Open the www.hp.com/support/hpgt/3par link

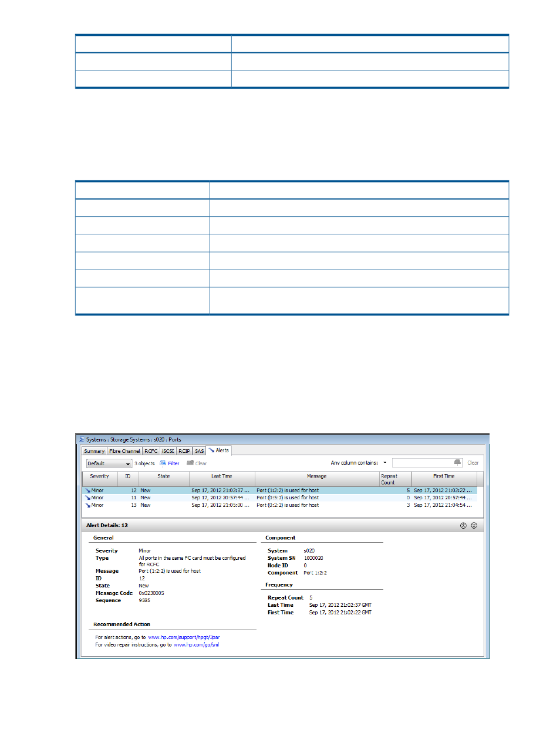184,637
